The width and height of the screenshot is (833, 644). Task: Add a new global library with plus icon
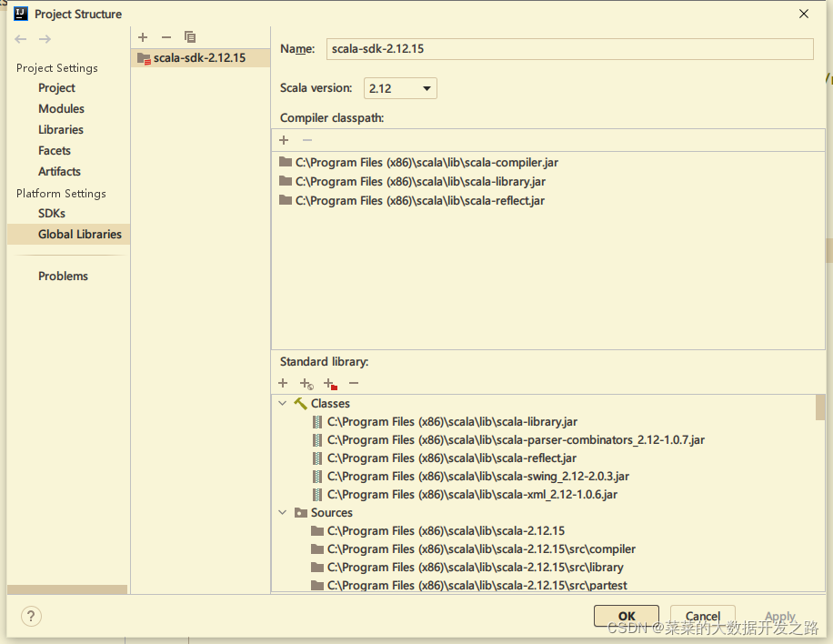pyautogui.click(x=143, y=37)
